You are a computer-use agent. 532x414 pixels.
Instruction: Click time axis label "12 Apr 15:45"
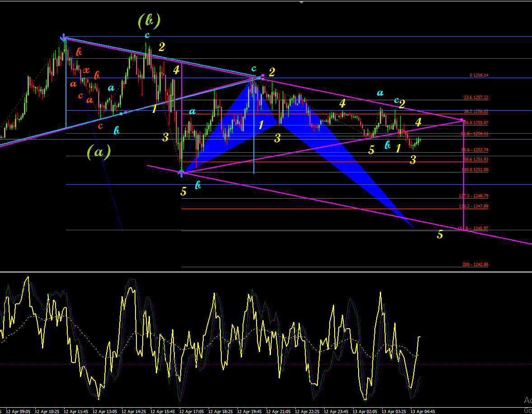pyautogui.click(x=163, y=411)
